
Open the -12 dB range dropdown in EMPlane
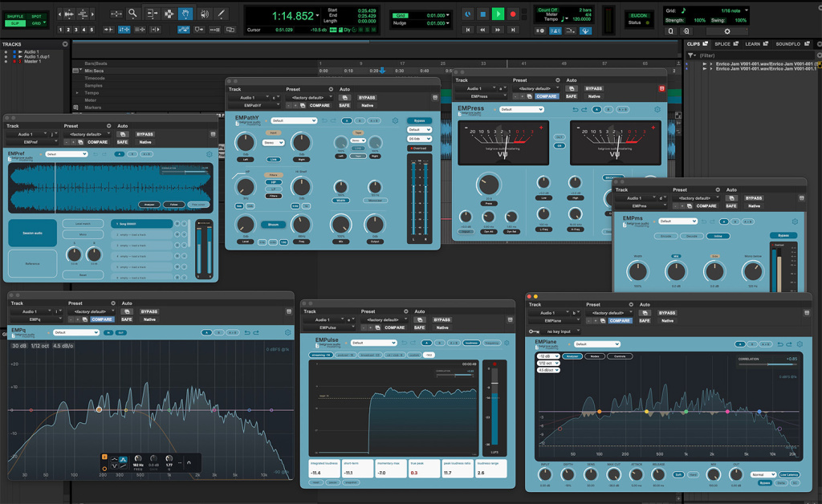pyautogui.click(x=547, y=356)
